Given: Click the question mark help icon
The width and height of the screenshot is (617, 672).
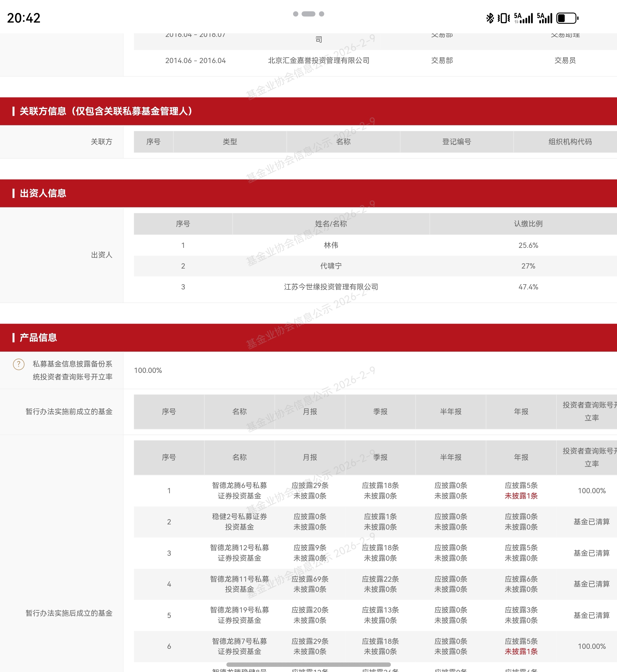Looking at the screenshot, I should click(x=19, y=364).
